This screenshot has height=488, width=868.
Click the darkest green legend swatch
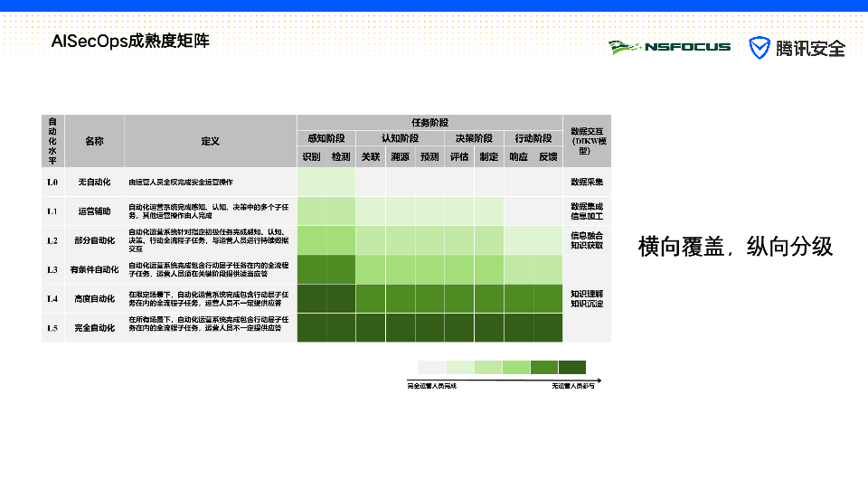[x=571, y=367]
